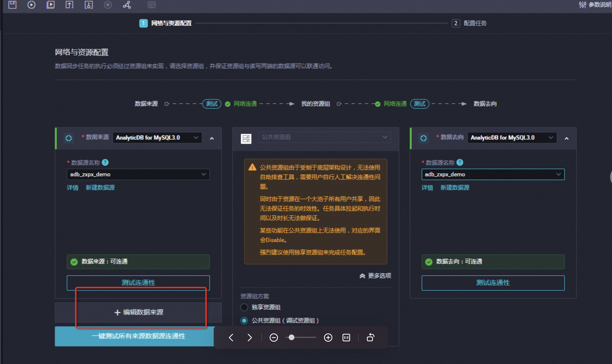Click the help icon beside destination 数据源名称
This screenshot has width=612, height=364.
460,162
